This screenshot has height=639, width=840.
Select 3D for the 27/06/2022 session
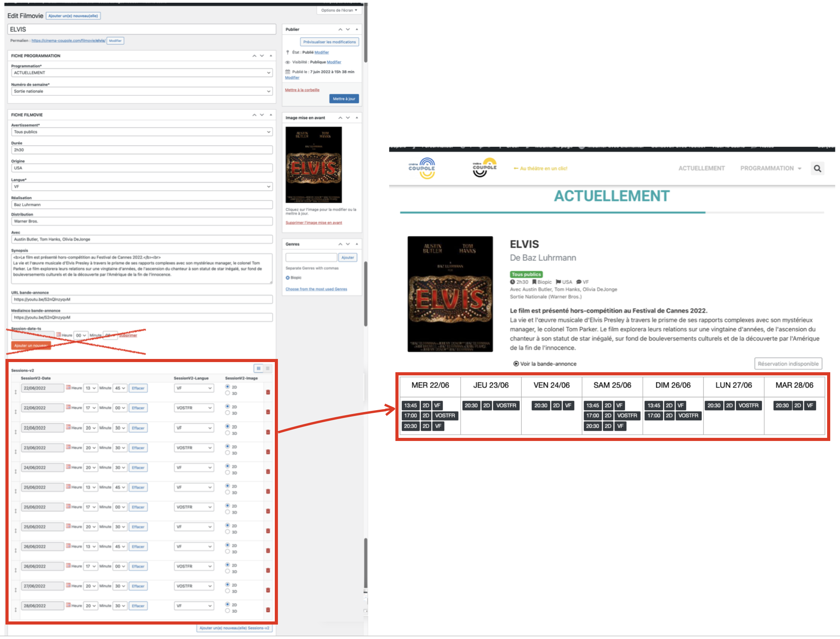228,591
